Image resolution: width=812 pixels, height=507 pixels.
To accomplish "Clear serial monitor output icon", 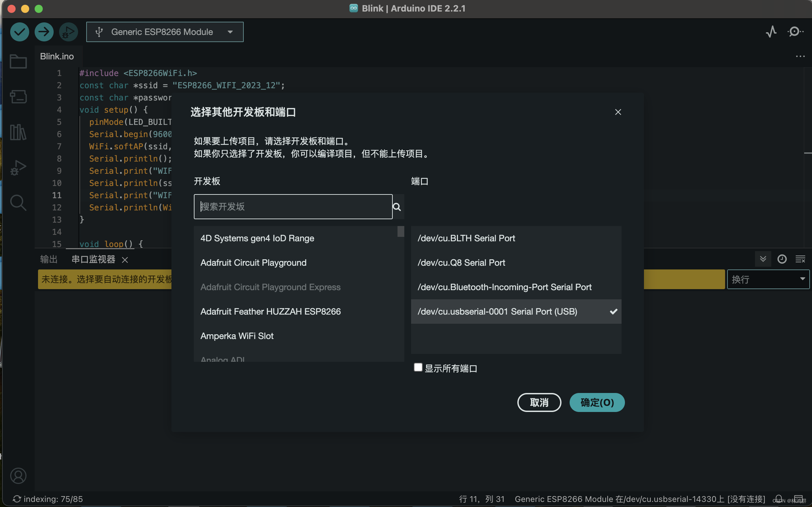I will pyautogui.click(x=800, y=259).
